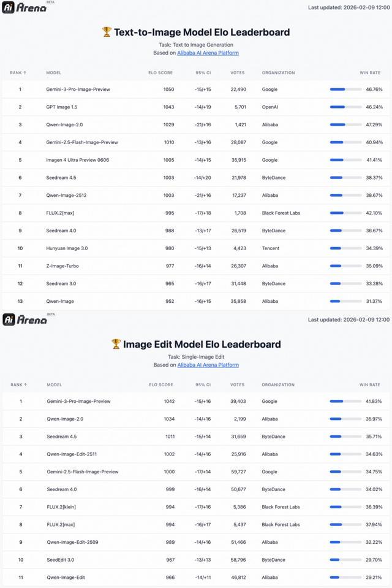
Task: Click the trophy icon beside Image Edit title
Action: [116, 344]
